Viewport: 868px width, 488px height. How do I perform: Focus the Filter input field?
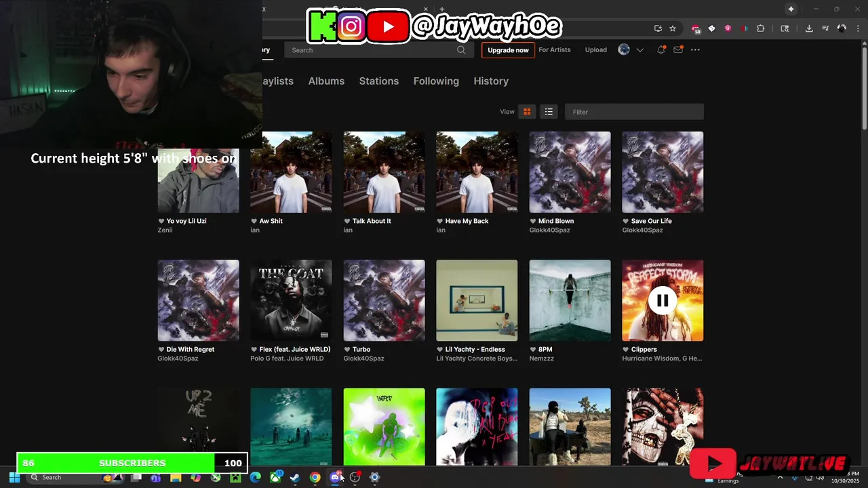pyautogui.click(x=634, y=112)
